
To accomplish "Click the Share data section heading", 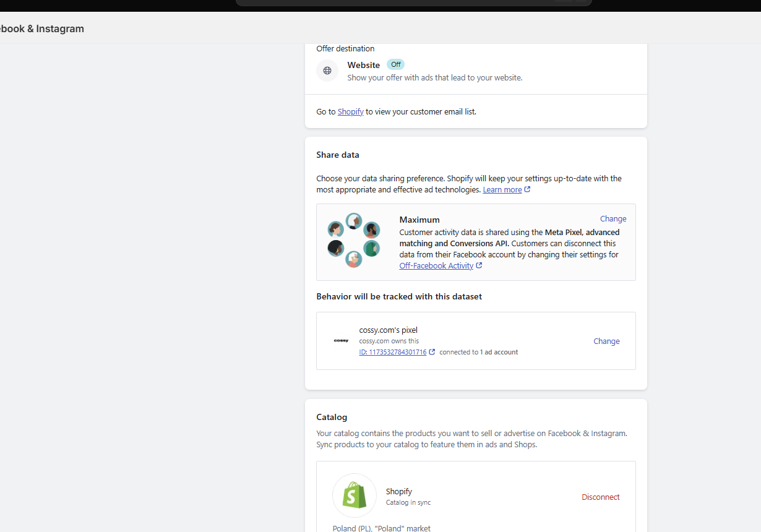I will (x=338, y=155).
